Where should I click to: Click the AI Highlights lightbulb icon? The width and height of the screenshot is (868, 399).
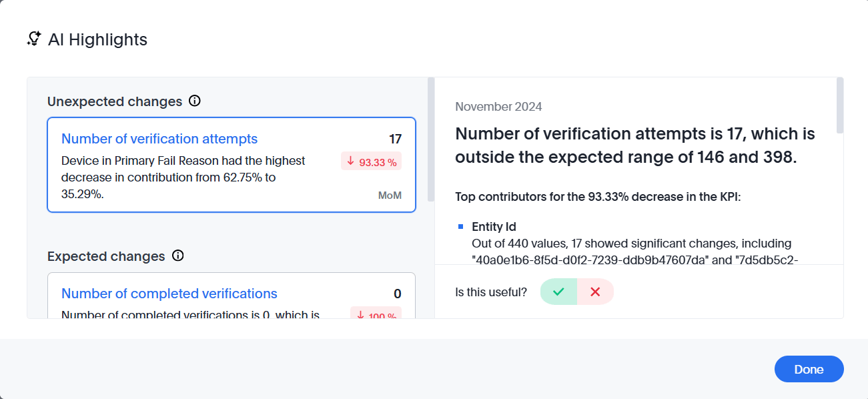coord(34,39)
